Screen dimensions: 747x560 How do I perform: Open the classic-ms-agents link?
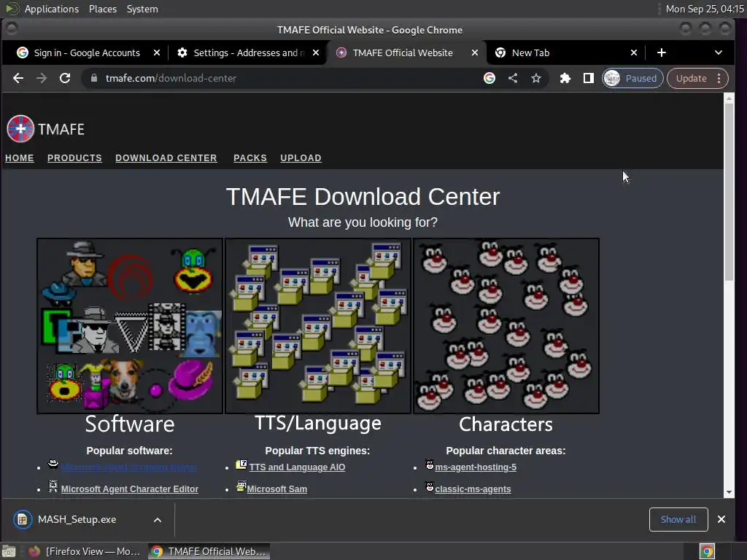click(473, 489)
